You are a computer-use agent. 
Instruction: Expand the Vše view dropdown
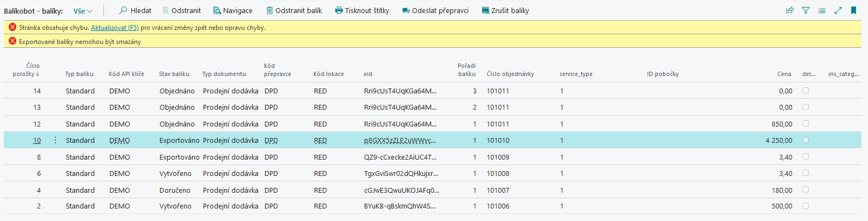[x=83, y=11]
